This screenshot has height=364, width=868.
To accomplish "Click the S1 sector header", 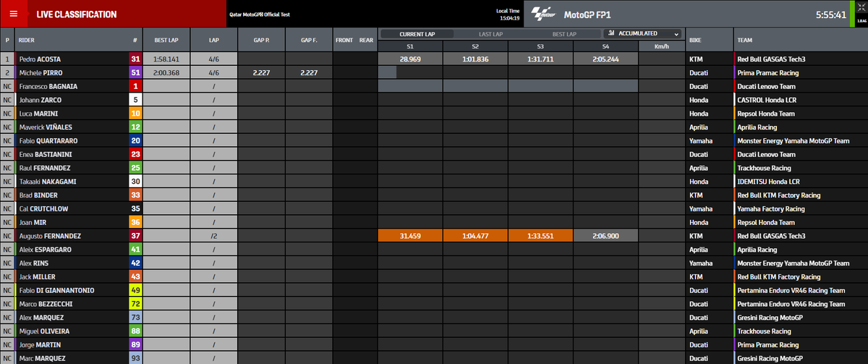I will pyautogui.click(x=410, y=46).
